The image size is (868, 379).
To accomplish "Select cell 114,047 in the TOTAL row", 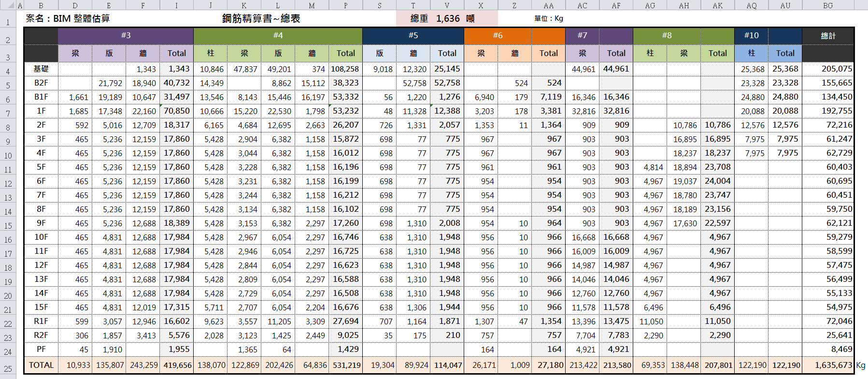I will (447, 365).
